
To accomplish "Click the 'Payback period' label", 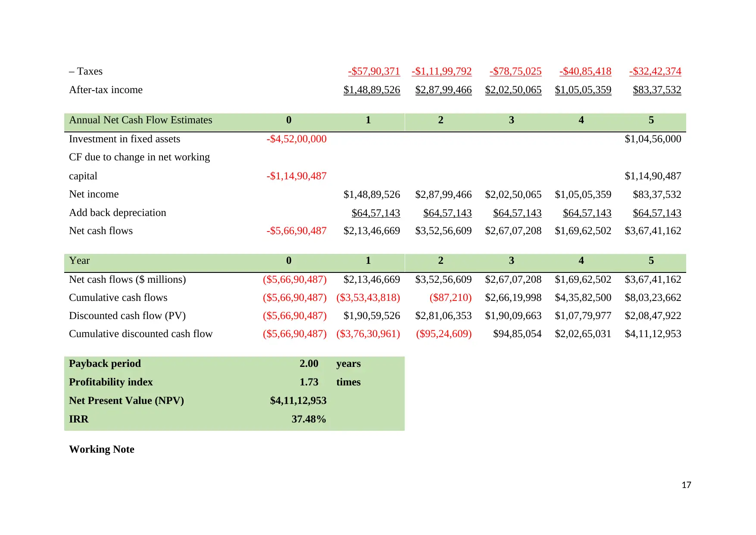I will [105, 363].
